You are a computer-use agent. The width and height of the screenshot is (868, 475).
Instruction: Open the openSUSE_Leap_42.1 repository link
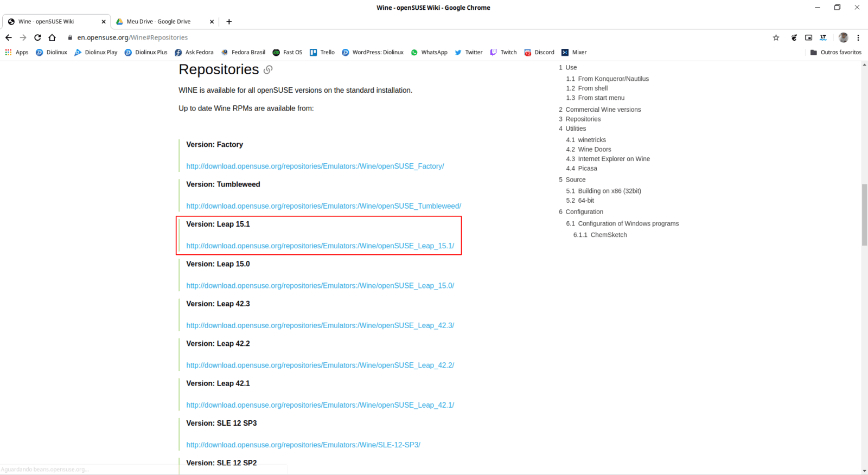point(320,405)
